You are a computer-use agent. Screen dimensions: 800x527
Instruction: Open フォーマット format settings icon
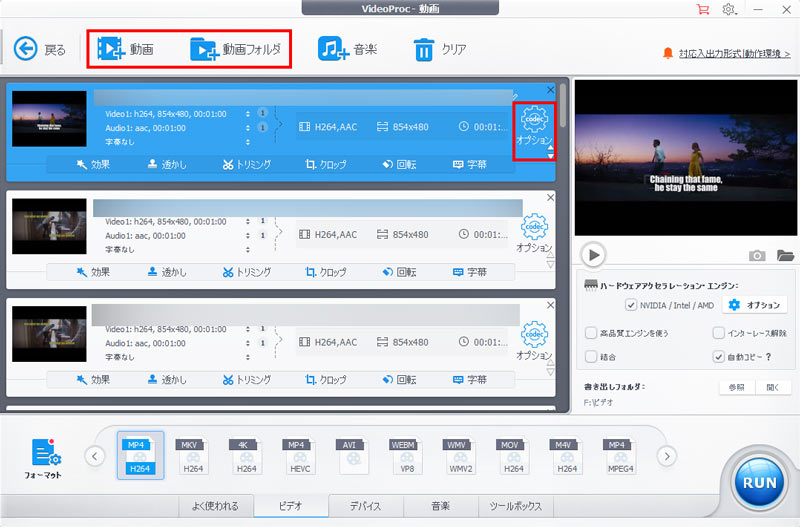click(x=45, y=458)
